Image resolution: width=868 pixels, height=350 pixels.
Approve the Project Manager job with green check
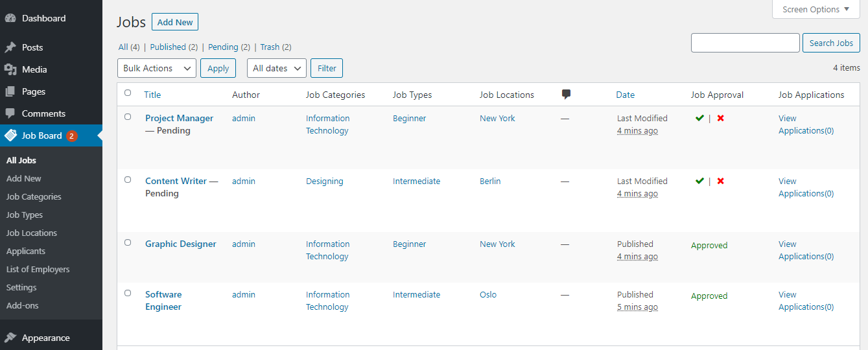[x=699, y=118]
